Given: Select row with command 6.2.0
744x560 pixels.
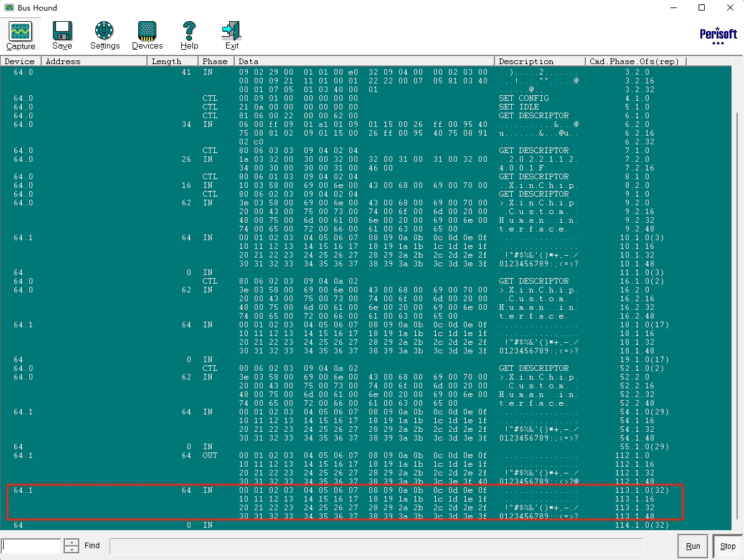Looking at the screenshot, I should [365, 124].
